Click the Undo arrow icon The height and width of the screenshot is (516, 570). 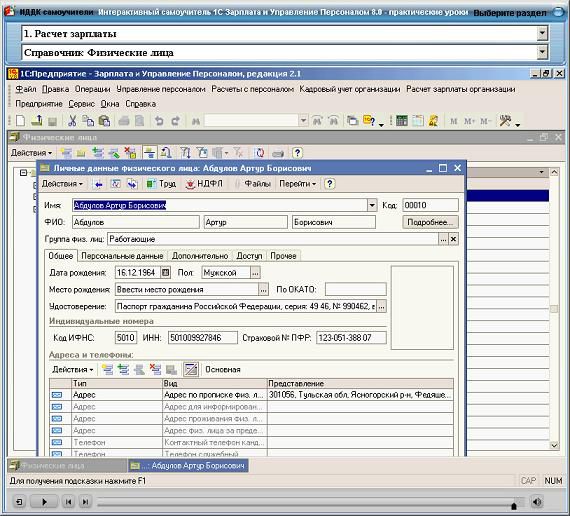coord(159,120)
